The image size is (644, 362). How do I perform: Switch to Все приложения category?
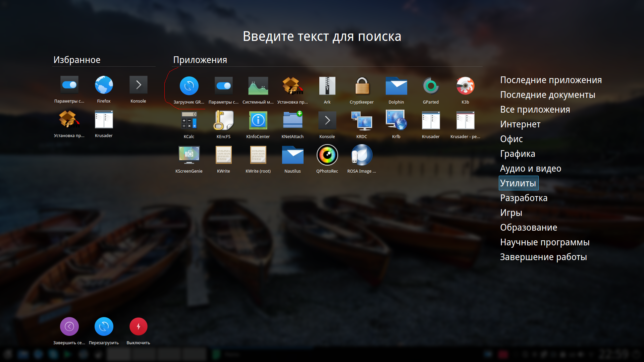point(535,110)
